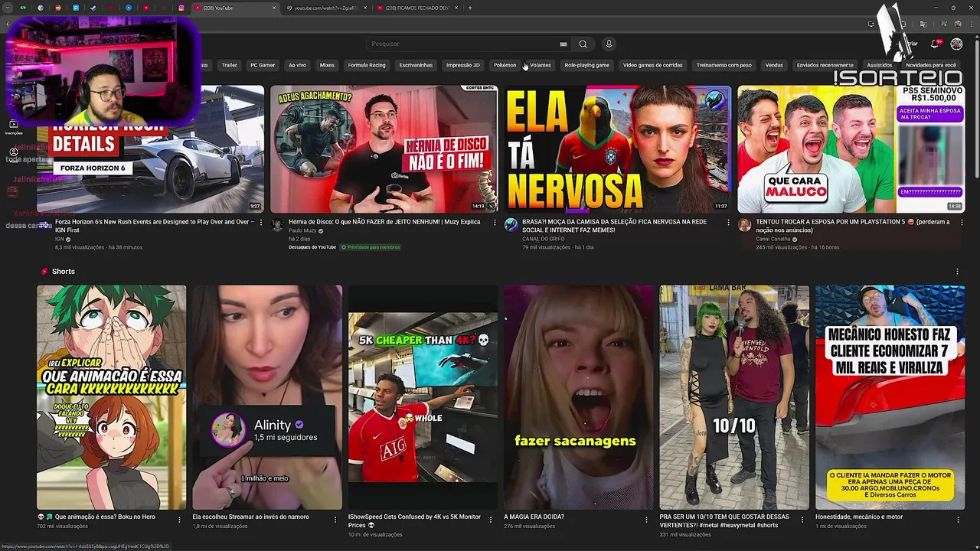
Task: Select the Escrivaninhas filter chip
Action: 416,65
